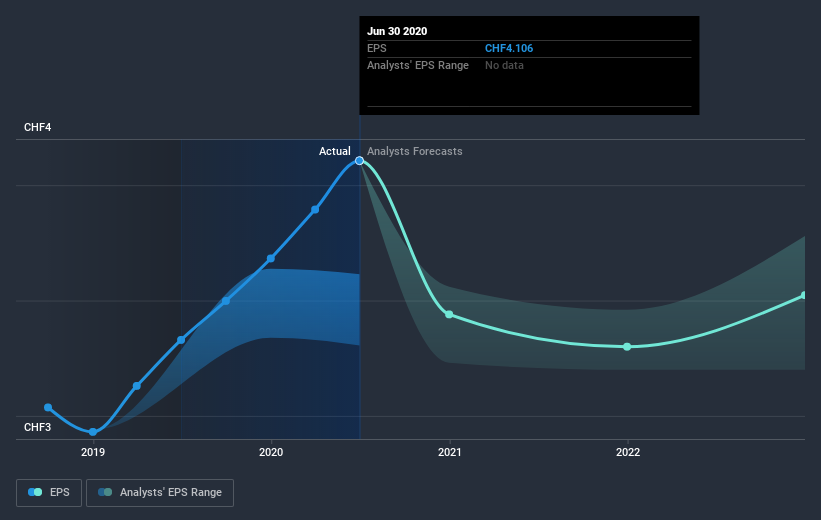Toggle the EPS legend series
This screenshot has height=520, width=821.
49,492
